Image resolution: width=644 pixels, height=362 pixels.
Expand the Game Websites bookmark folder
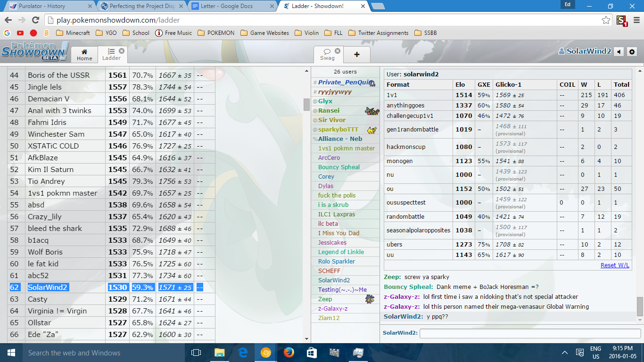pos(264,33)
